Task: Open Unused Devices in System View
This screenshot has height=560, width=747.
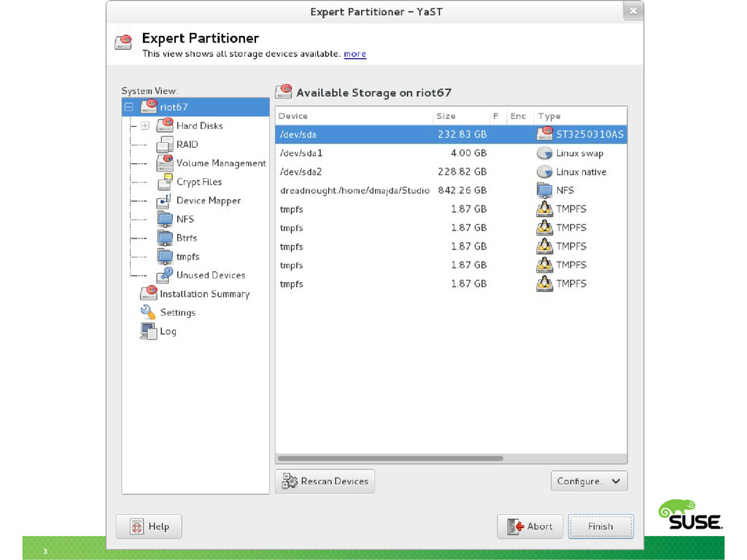Action: click(x=211, y=275)
